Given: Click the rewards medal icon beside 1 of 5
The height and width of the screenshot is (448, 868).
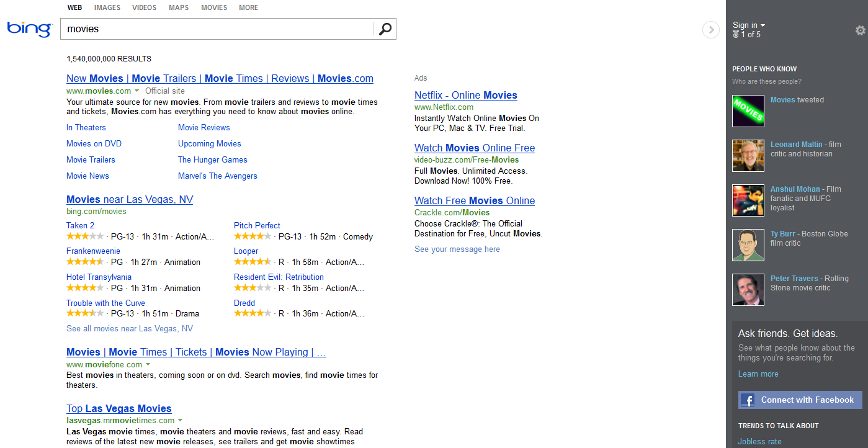Looking at the screenshot, I should coord(736,35).
